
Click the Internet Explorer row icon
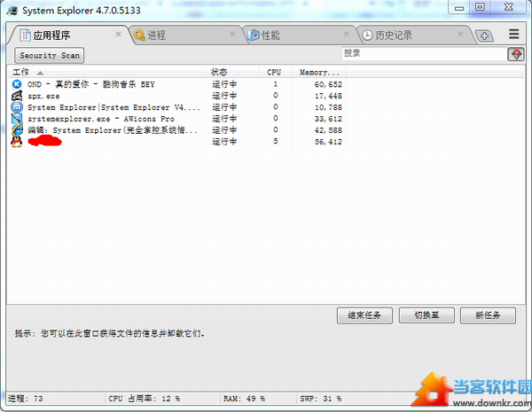(x=17, y=130)
